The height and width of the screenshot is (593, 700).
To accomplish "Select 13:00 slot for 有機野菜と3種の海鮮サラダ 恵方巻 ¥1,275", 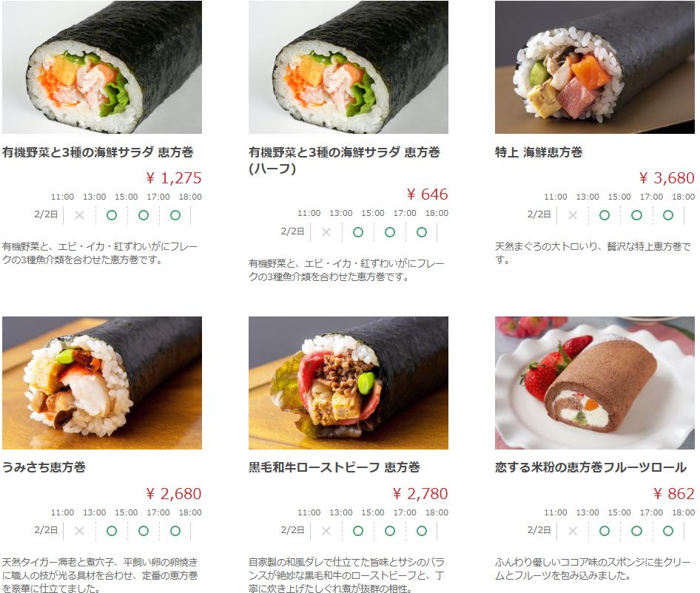I will coord(112,215).
